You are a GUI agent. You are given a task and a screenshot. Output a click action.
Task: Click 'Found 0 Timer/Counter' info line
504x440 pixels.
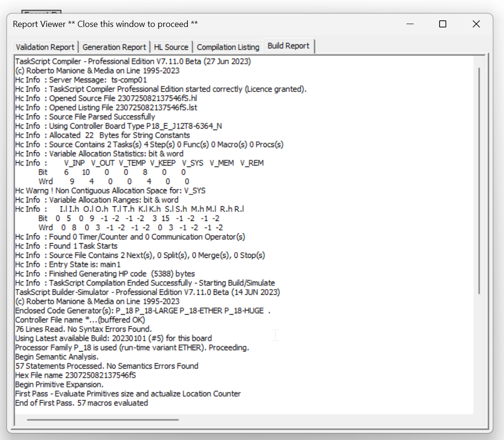(130, 237)
